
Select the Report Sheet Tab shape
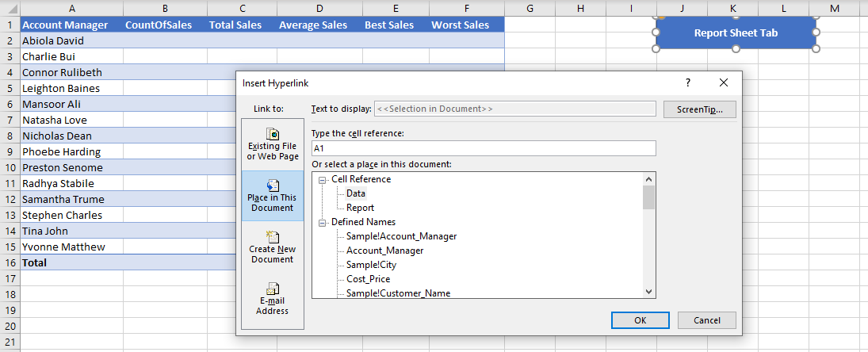[x=736, y=33]
